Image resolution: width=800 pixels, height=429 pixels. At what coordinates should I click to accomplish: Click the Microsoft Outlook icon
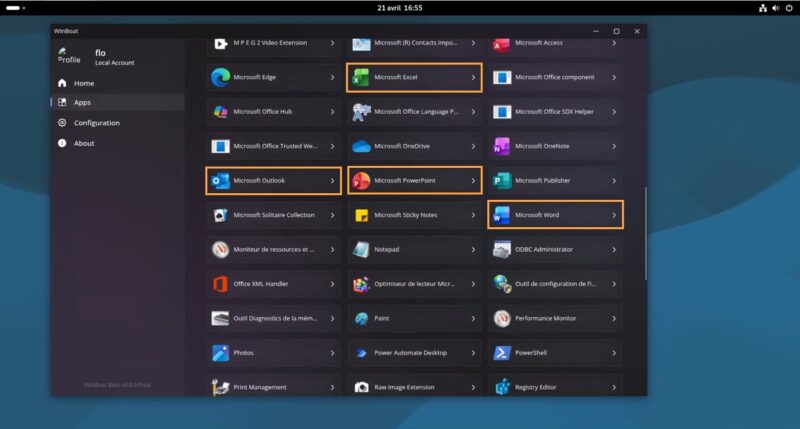[220, 181]
